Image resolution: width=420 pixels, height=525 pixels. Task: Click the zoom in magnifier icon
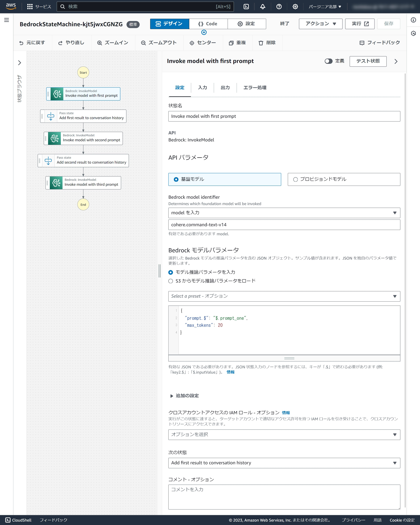pos(99,43)
